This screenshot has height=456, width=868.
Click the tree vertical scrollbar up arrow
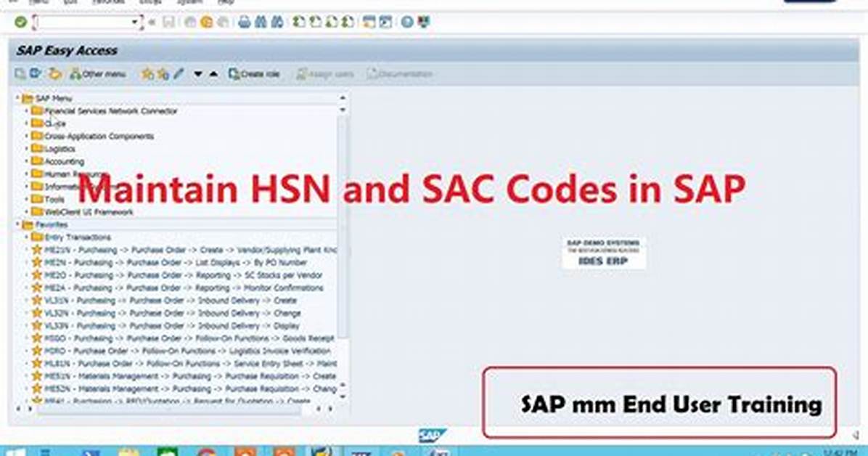click(343, 97)
